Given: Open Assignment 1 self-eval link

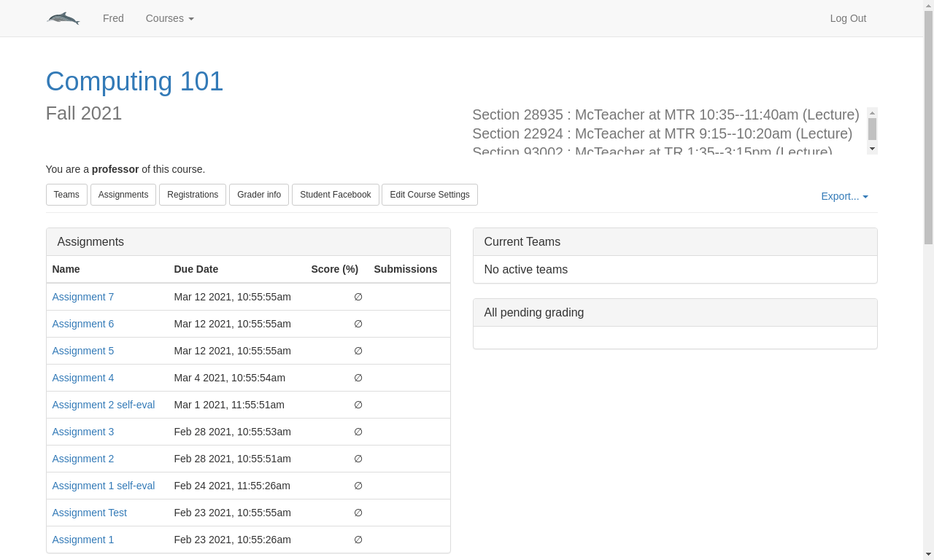Looking at the screenshot, I should coord(104,486).
